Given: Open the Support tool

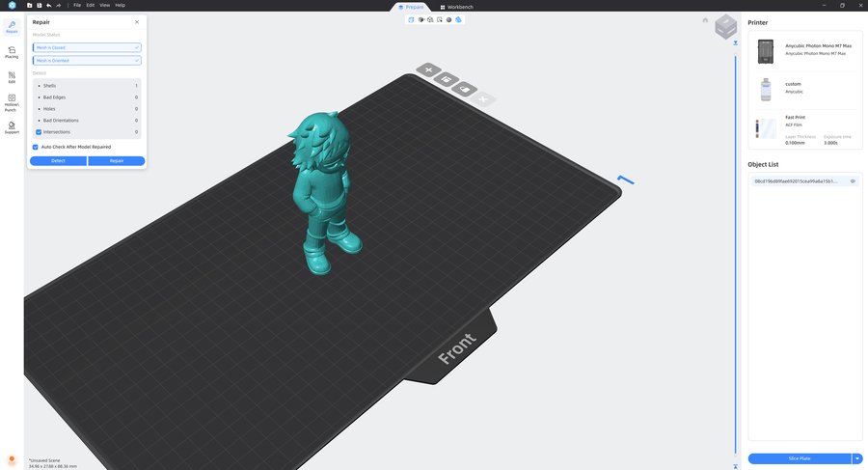Looking at the screenshot, I should click(12, 127).
